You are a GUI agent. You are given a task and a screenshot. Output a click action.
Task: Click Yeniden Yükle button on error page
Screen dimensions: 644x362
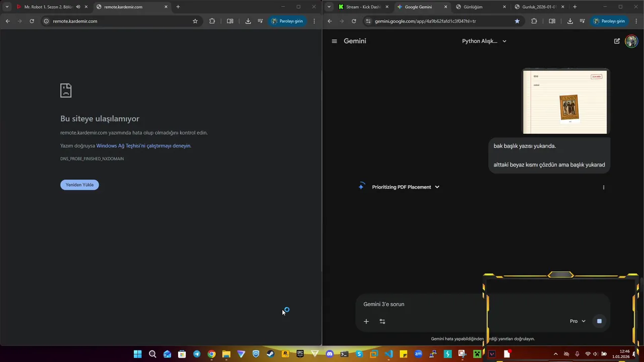(79, 185)
